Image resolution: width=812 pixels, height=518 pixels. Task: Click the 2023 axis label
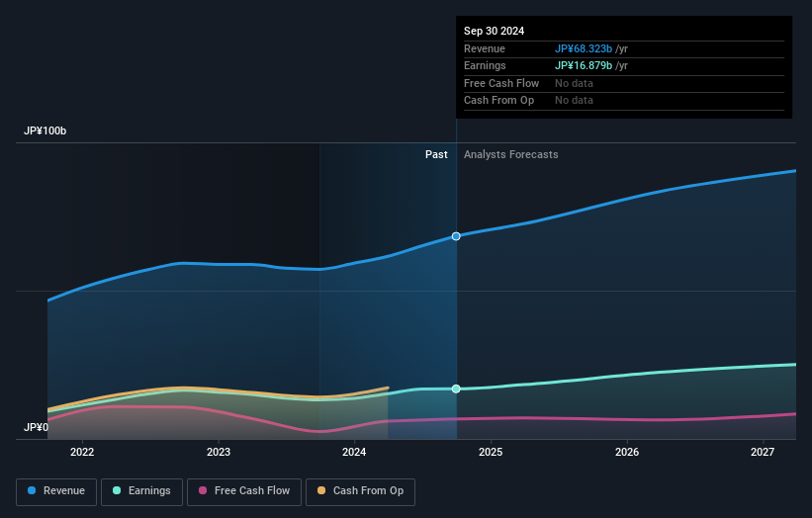click(x=218, y=453)
